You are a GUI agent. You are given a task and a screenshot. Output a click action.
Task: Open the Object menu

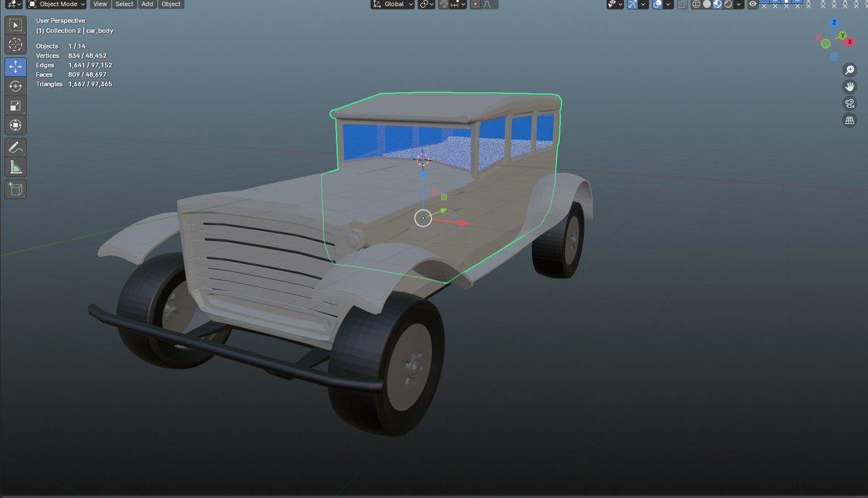[171, 4]
